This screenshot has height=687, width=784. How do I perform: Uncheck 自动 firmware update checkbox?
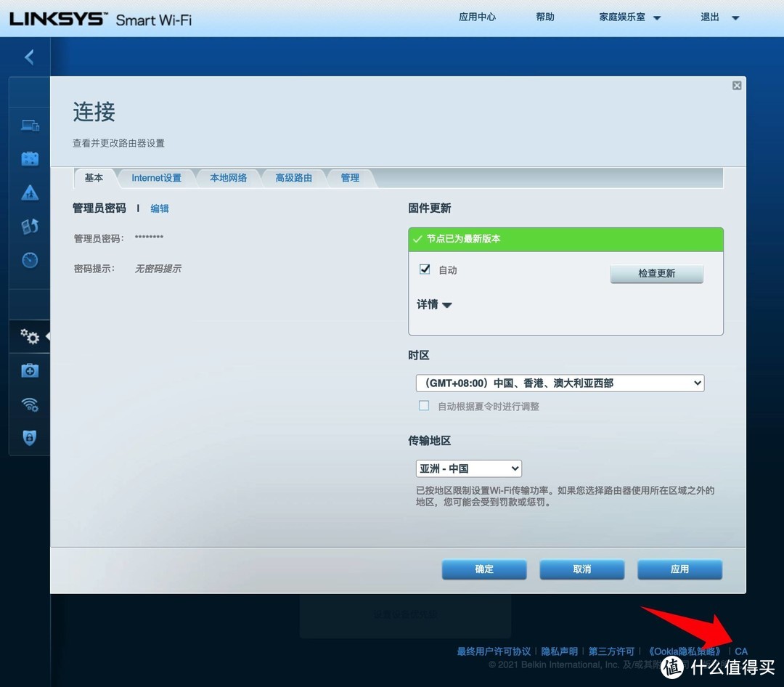pos(424,269)
